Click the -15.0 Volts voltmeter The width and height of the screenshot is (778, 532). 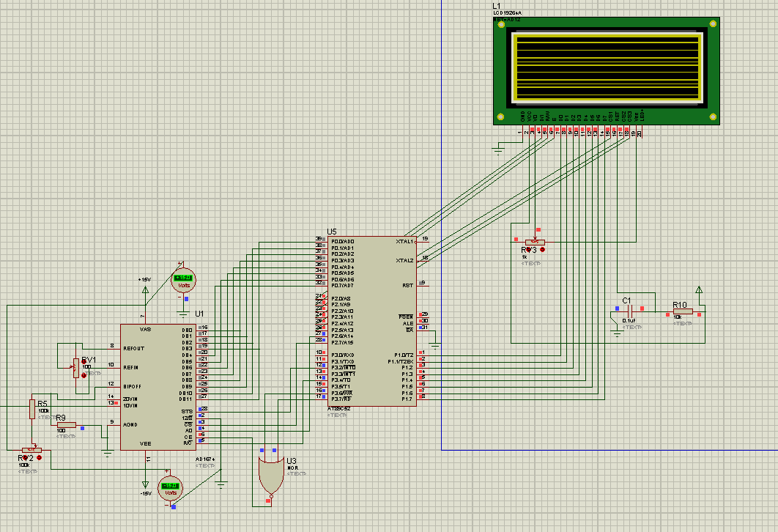click(x=170, y=489)
